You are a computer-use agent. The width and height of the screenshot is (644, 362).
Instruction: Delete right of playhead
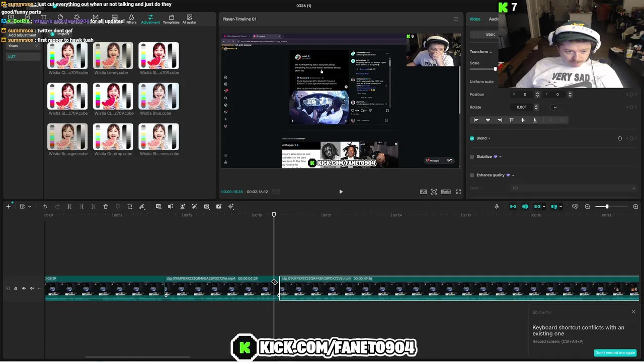[x=94, y=207]
